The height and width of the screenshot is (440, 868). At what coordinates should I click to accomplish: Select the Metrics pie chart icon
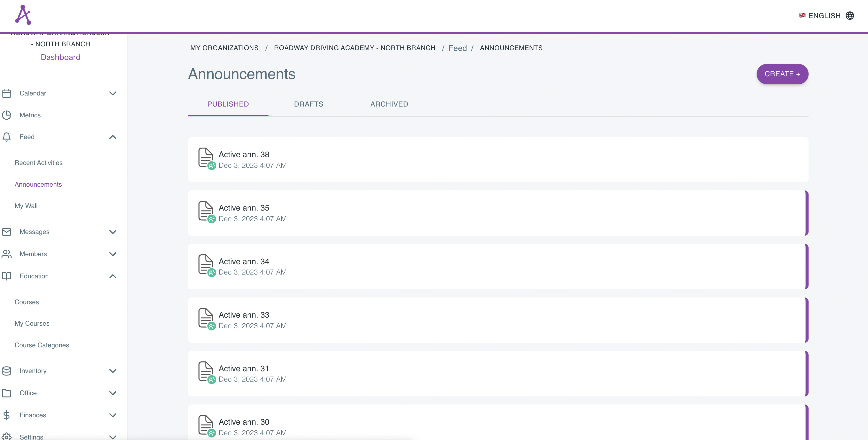tap(7, 115)
